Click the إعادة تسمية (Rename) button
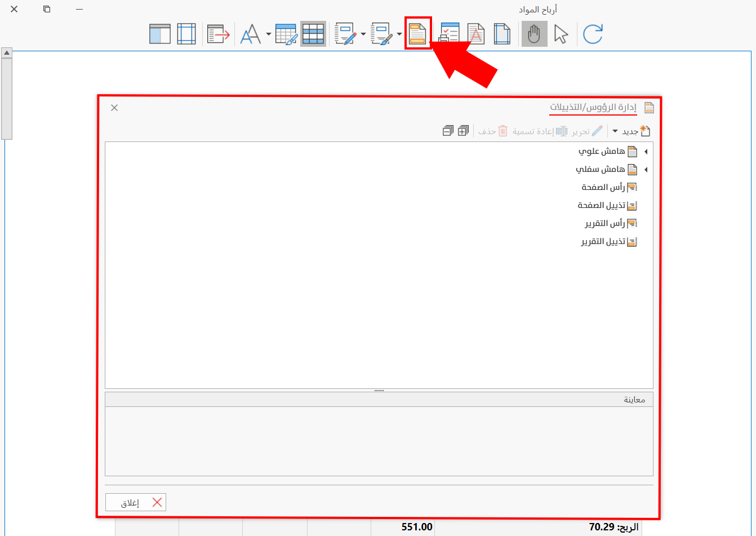Viewport: 756px width, 536px height. coord(540,131)
